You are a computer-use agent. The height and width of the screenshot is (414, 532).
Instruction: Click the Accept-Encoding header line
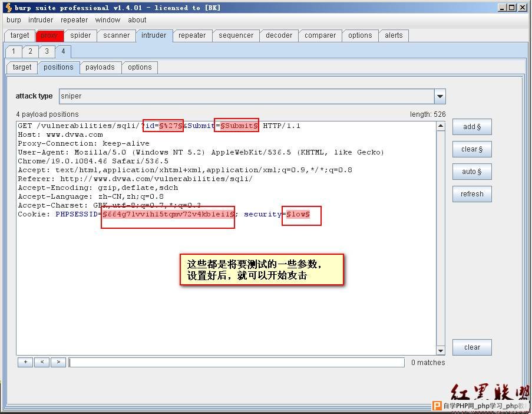(98, 188)
